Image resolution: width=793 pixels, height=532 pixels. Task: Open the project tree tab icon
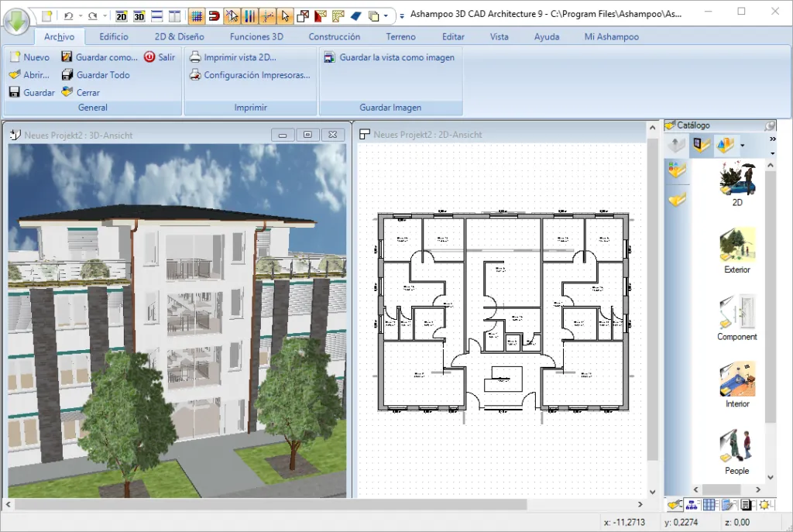pyautogui.click(x=692, y=505)
